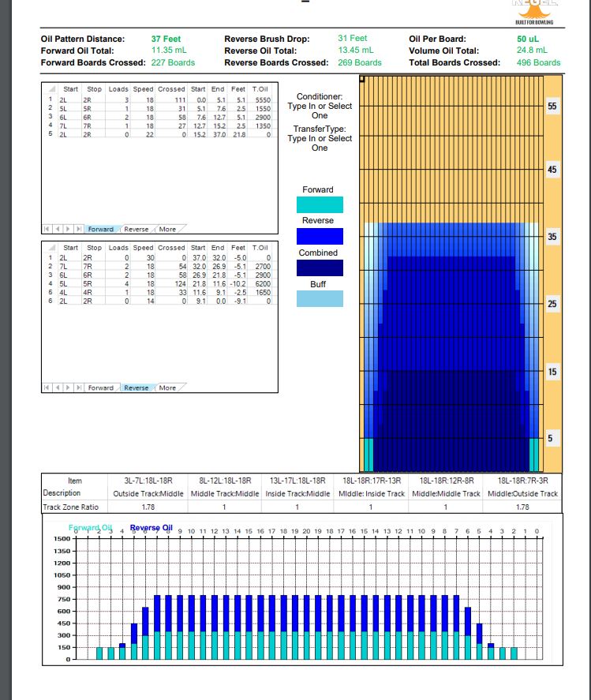Click the '31 Feet' reverse brush drop value

click(353, 39)
